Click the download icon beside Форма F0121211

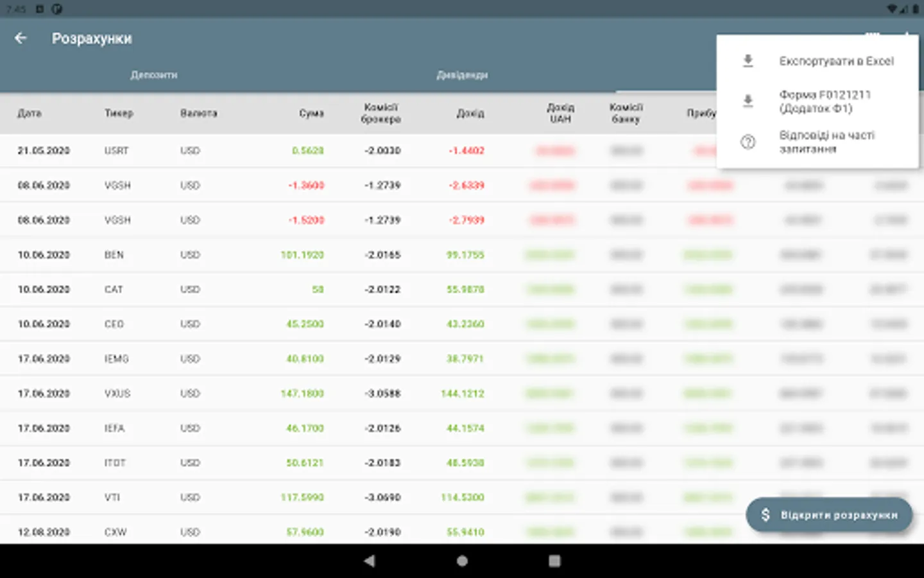pyautogui.click(x=748, y=101)
